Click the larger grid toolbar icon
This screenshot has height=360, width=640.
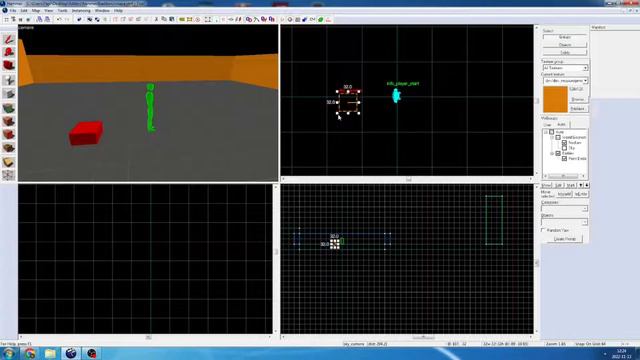(x=28, y=19)
